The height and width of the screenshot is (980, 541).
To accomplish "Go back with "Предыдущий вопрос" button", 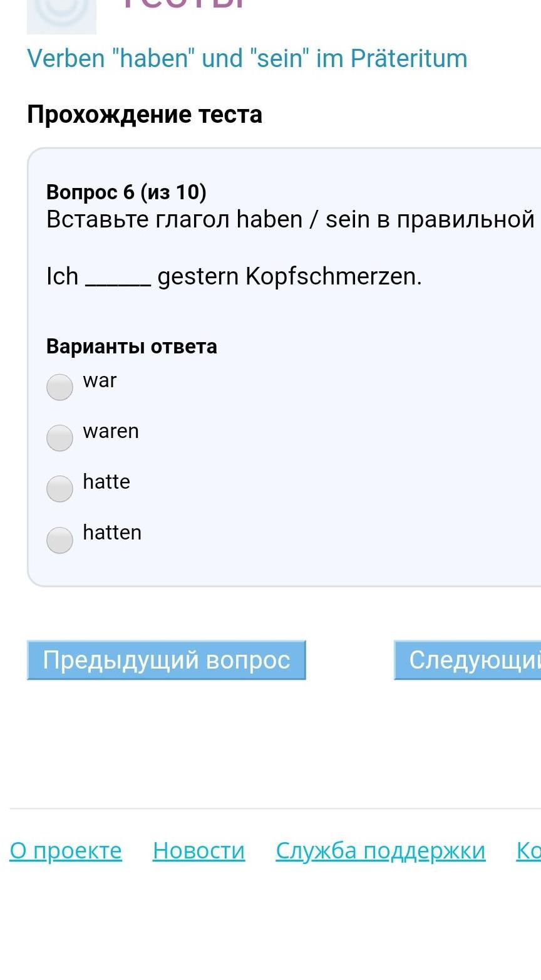I will tap(166, 660).
